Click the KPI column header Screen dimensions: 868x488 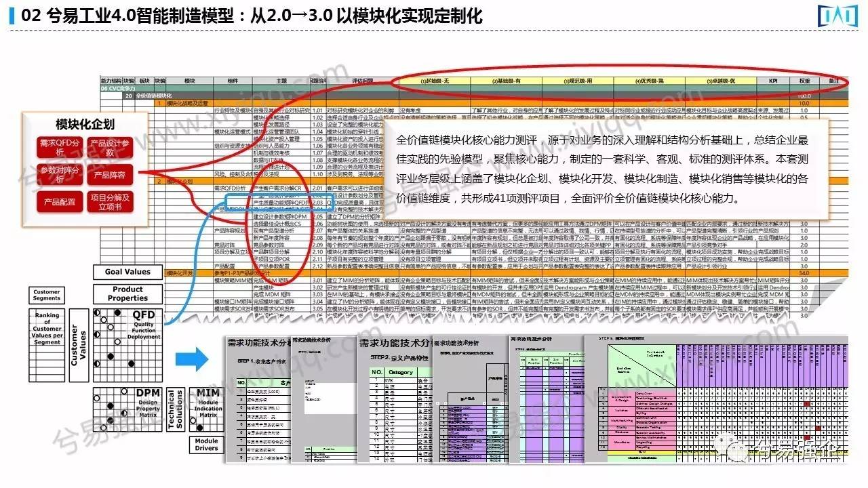click(x=772, y=81)
